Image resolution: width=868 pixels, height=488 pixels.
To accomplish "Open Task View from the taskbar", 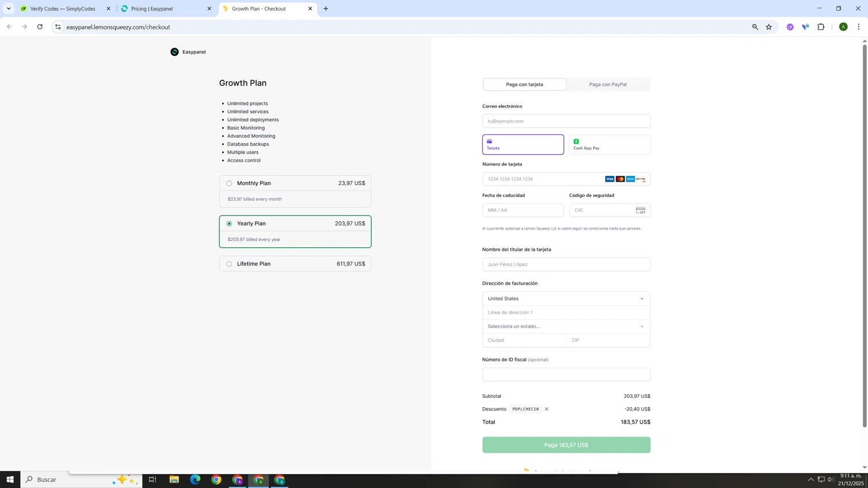I will [x=153, y=479].
